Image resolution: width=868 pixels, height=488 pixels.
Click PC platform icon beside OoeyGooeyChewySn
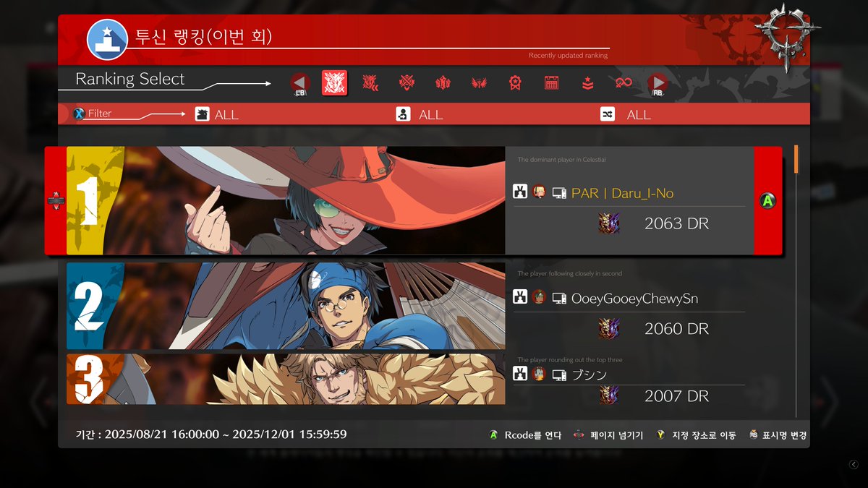coord(559,297)
